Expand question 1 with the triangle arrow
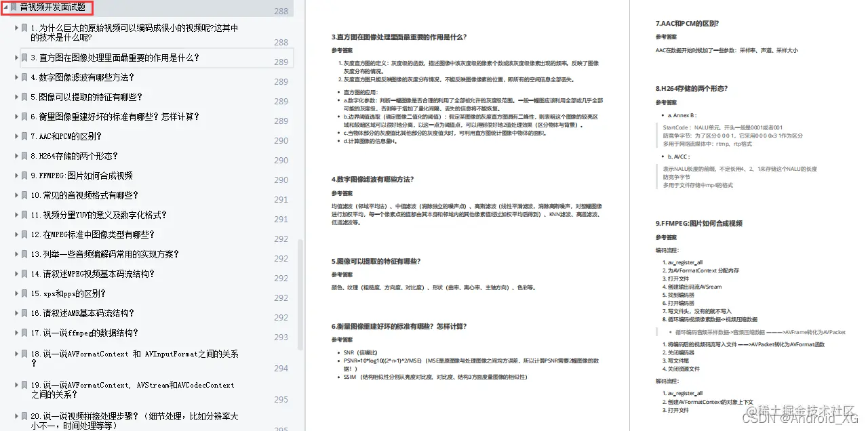The image size is (868, 431). point(15,28)
